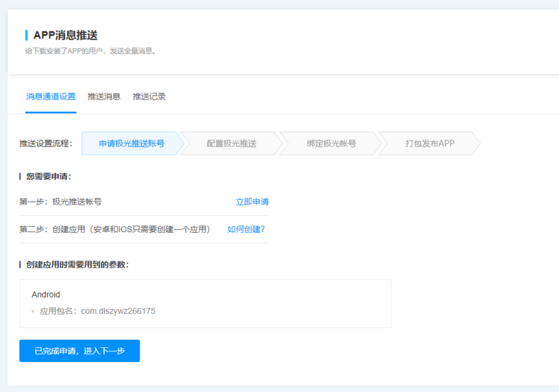Select the 绑定极光帐号 step
559x392 pixels.
(x=331, y=144)
